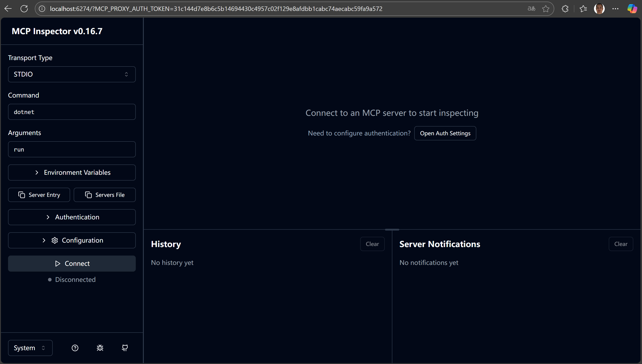The width and height of the screenshot is (642, 364).
Task: Expand the Environment Variables section
Action: 72,173
